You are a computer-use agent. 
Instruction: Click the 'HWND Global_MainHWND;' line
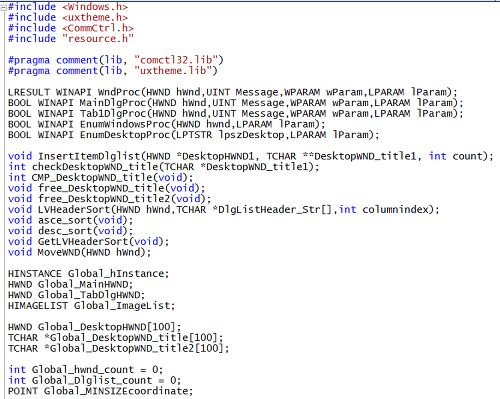pos(71,284)
